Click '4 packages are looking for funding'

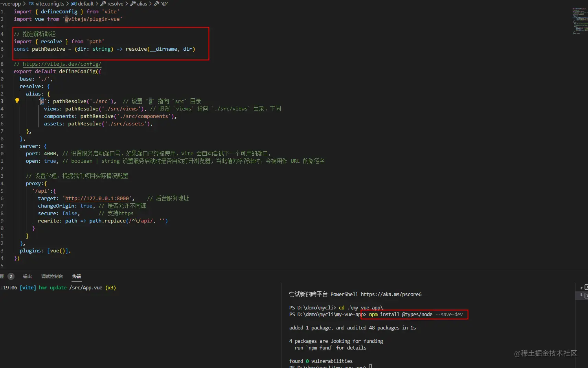336,341
